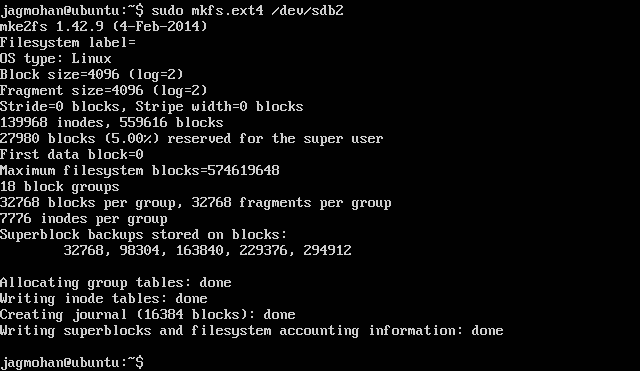This screenshot has width=640, height=371.
Task: Click the Filesystem label= line
Action: [x=68, y=42]
